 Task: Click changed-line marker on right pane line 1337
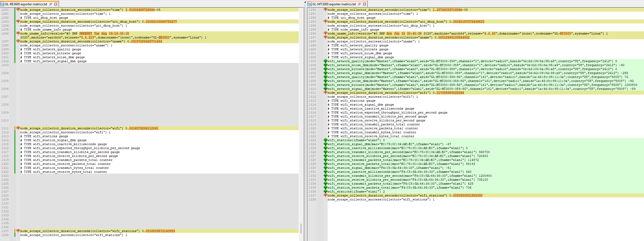click(x=326, y=195)
